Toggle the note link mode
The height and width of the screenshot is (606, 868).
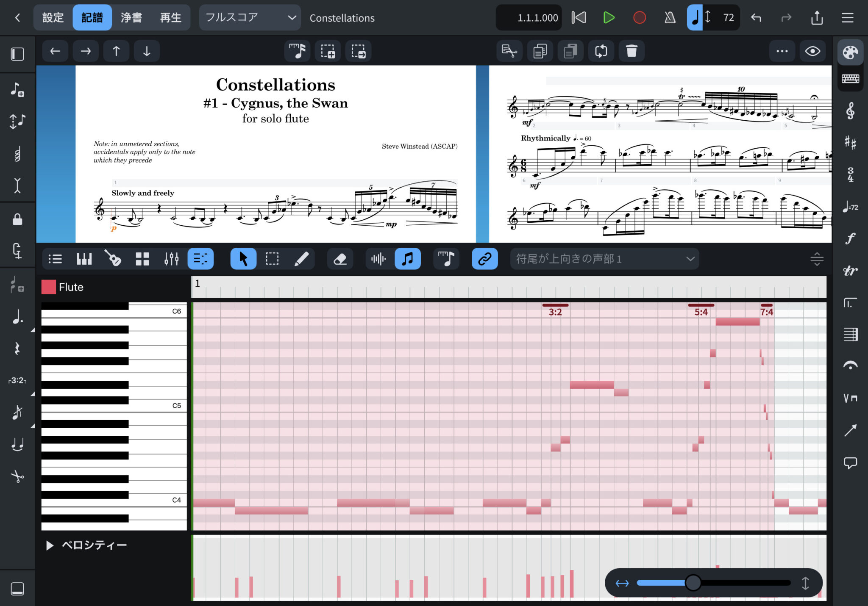click(485, 258)
